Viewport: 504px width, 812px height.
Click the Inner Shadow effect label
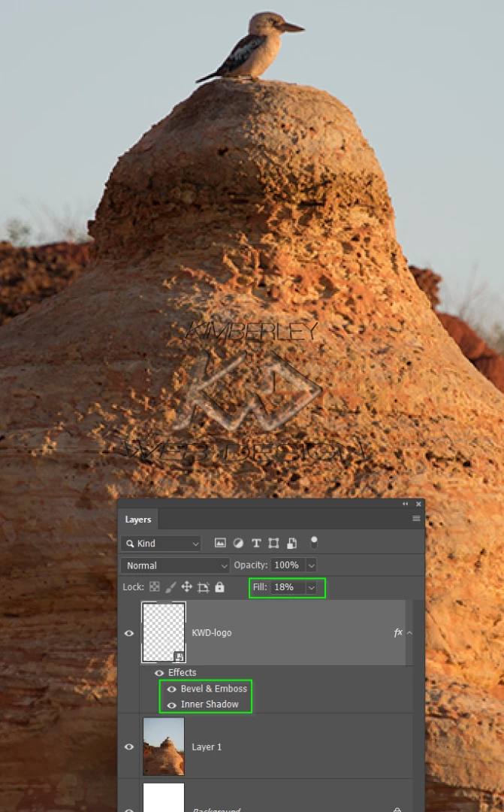click(210, 704)
